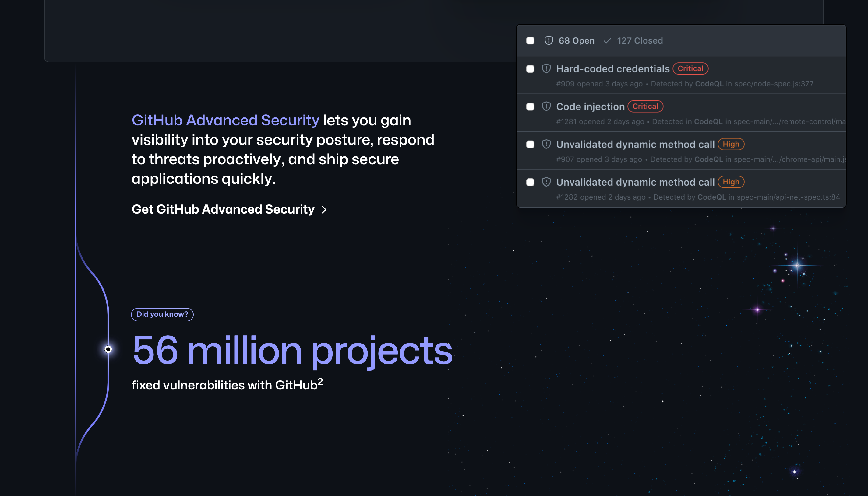The height and width of the screenshot is (496, 868).
Task: Click the shield icon beside 68 Open
Action: pyautogui.click(x=548, y=40)
